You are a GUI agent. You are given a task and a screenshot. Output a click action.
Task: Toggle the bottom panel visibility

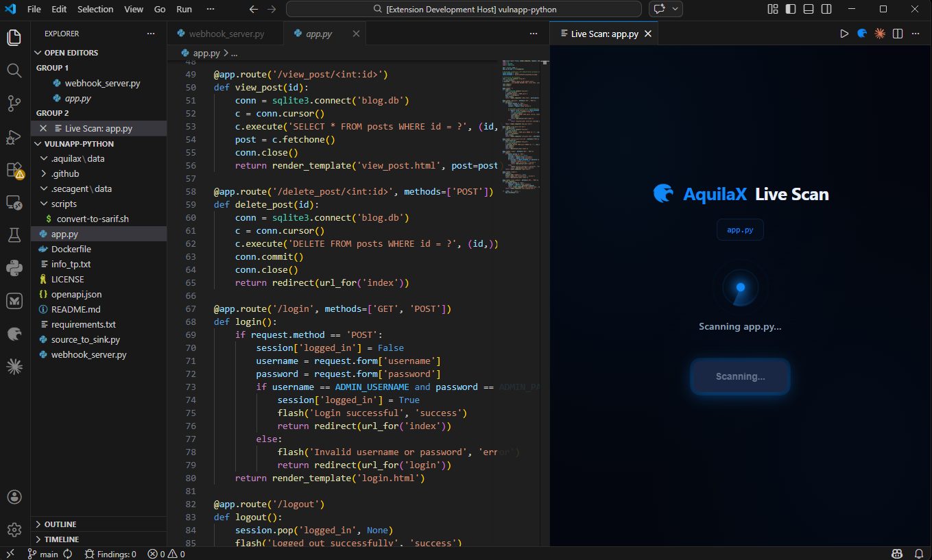coord(809,9)
